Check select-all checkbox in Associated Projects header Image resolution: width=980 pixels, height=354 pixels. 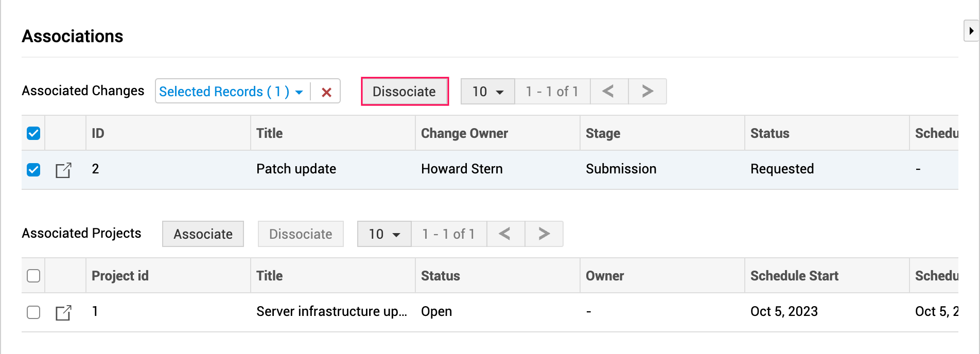33,276
